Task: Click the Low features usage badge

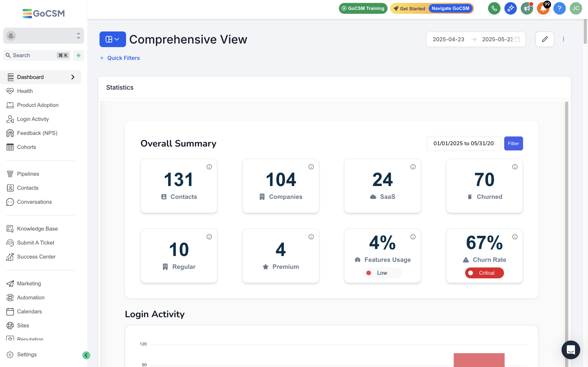Action: click(x=382, y=273)
